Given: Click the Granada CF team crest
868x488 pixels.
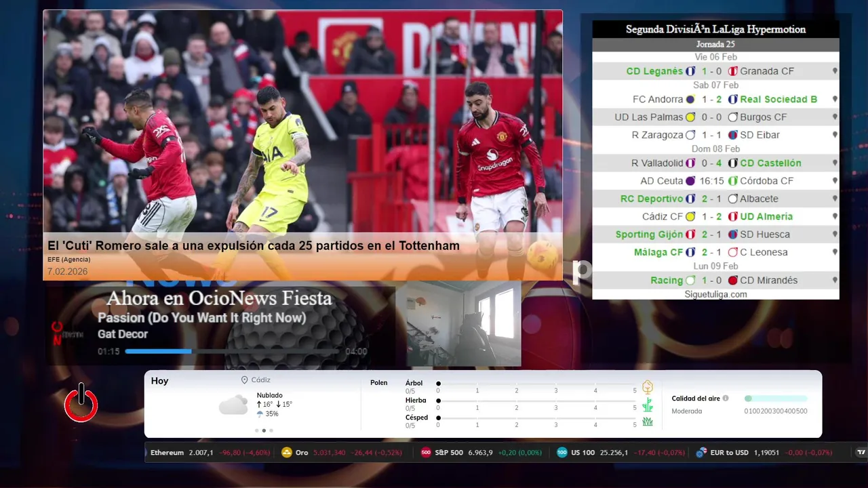Looking at the screenshot, I should pyautogui.click(x=733, y=71).
